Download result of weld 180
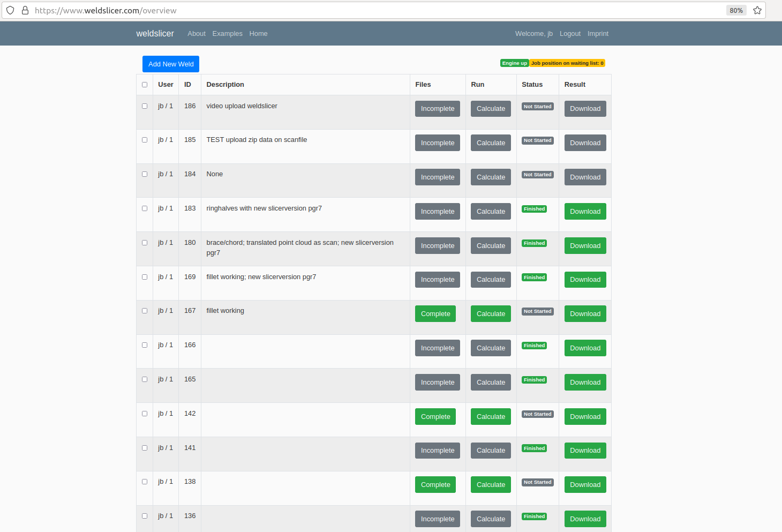 [x=585, y=246]
